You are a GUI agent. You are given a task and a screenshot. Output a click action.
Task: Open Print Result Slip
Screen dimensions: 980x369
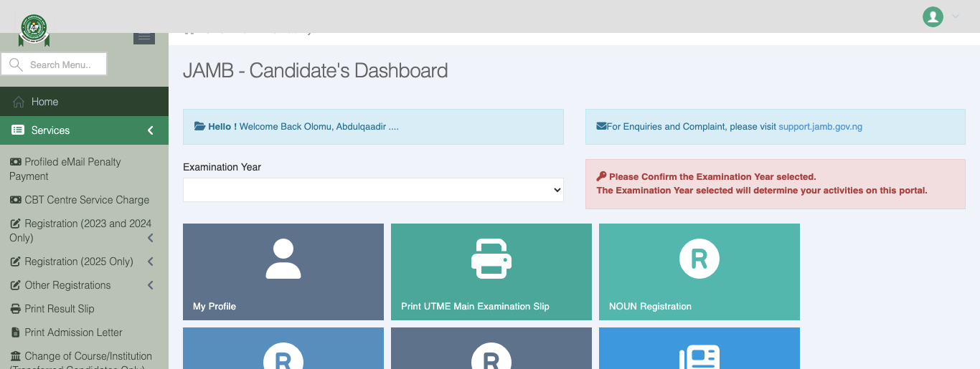[52, 309]
